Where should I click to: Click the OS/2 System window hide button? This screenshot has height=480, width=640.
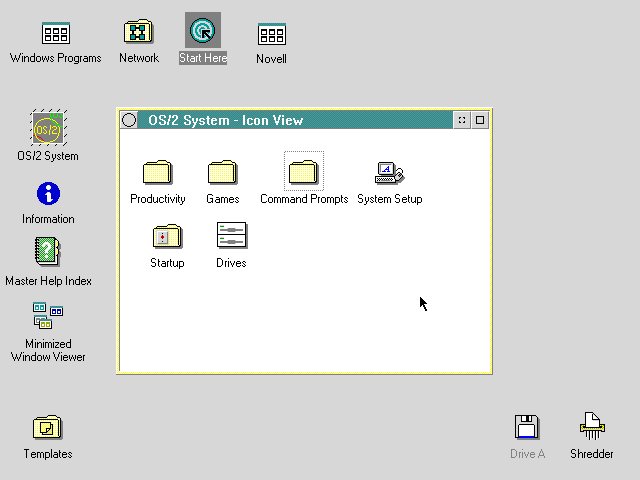point(462,120)
